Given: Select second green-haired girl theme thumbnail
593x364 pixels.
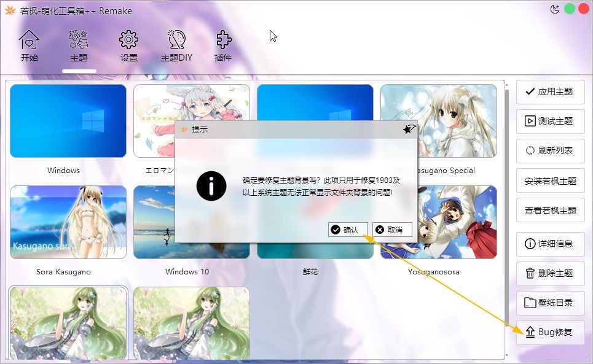Looking at the screenshot, I should [191, 323].
